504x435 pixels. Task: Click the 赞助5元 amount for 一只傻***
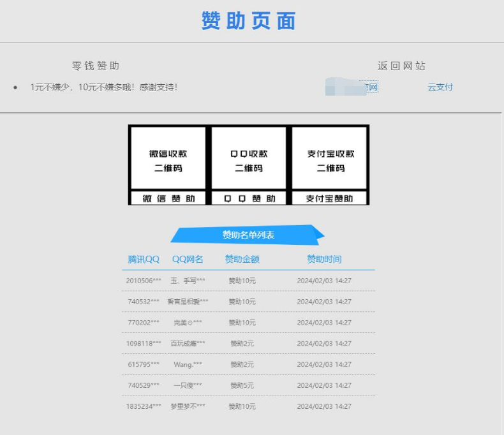click(x=242, y=386)
